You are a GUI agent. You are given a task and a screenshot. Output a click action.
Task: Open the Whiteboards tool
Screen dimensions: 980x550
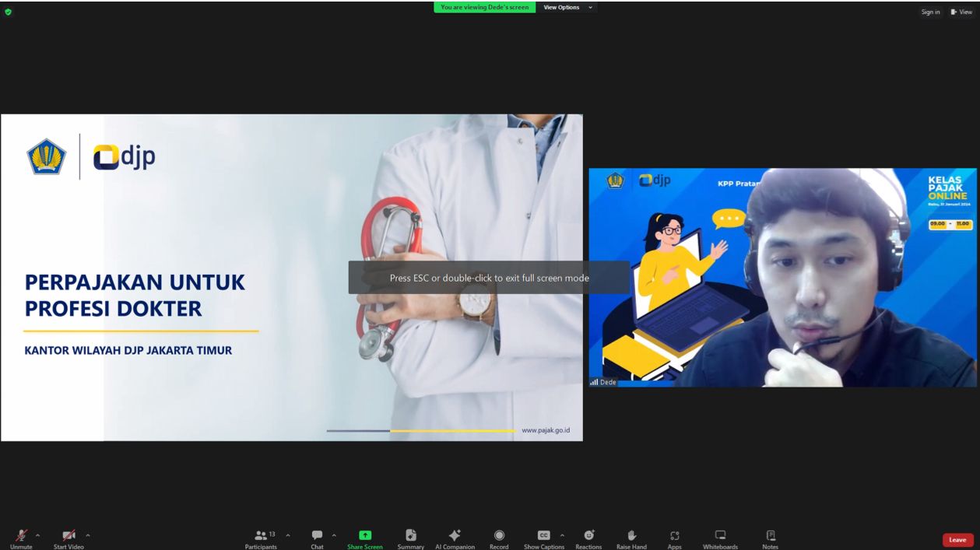tap(720, 538)
